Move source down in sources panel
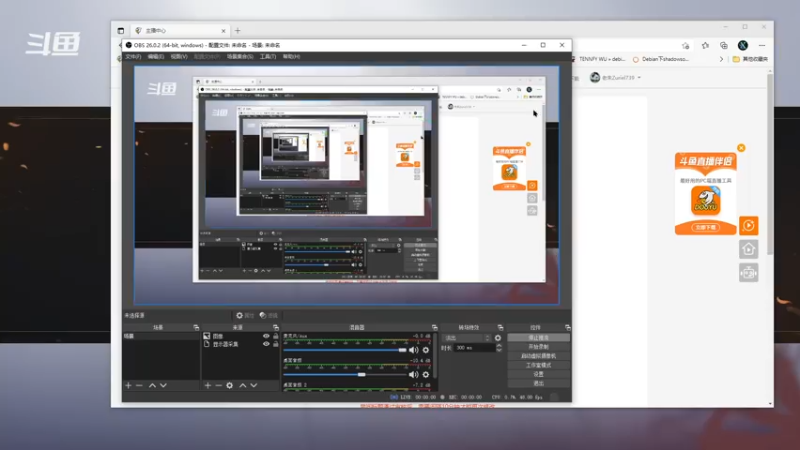The height and width of the screenshot is (450, 800). click(x=254, y=385)
